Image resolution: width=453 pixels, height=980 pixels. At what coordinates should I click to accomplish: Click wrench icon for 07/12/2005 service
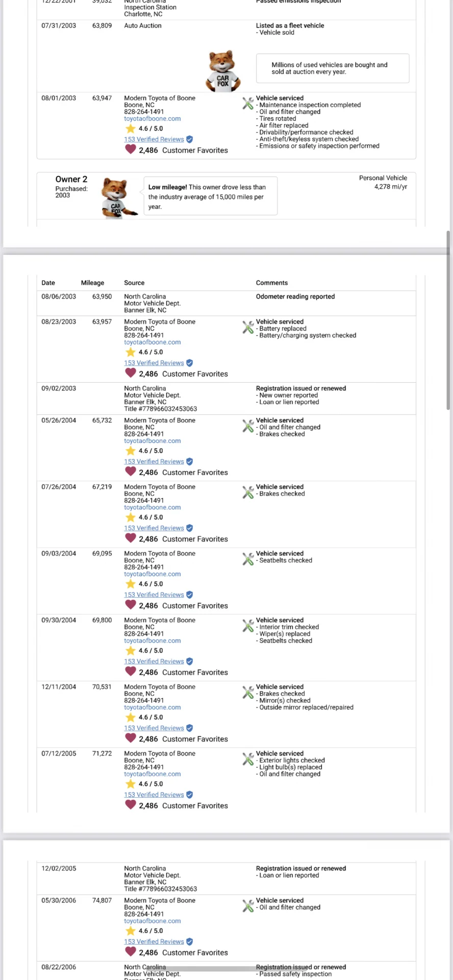248,759
